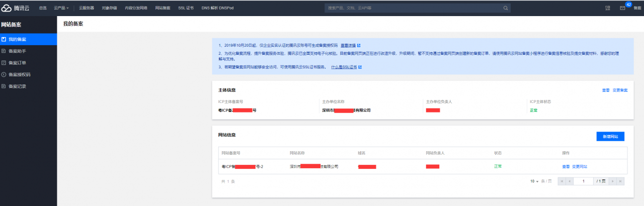Click the tools icon beside the mail icon
Image resolution: width=644 pixels, height=206 pixels.
607,8
